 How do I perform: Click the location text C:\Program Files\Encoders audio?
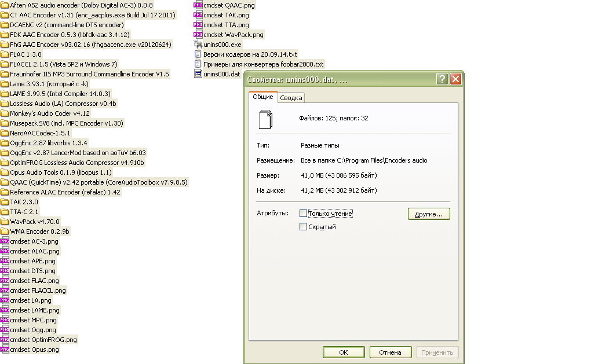pyautogui.click(x=382, y=160)
